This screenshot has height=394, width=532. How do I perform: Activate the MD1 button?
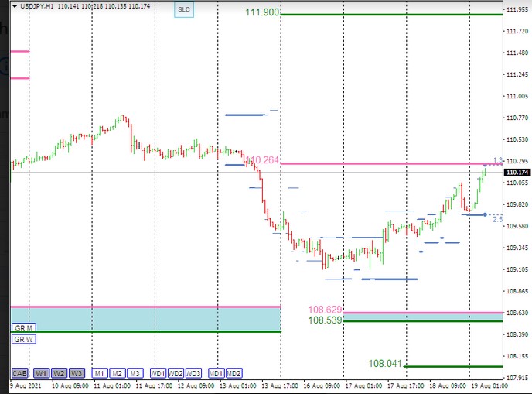[217, 373]
